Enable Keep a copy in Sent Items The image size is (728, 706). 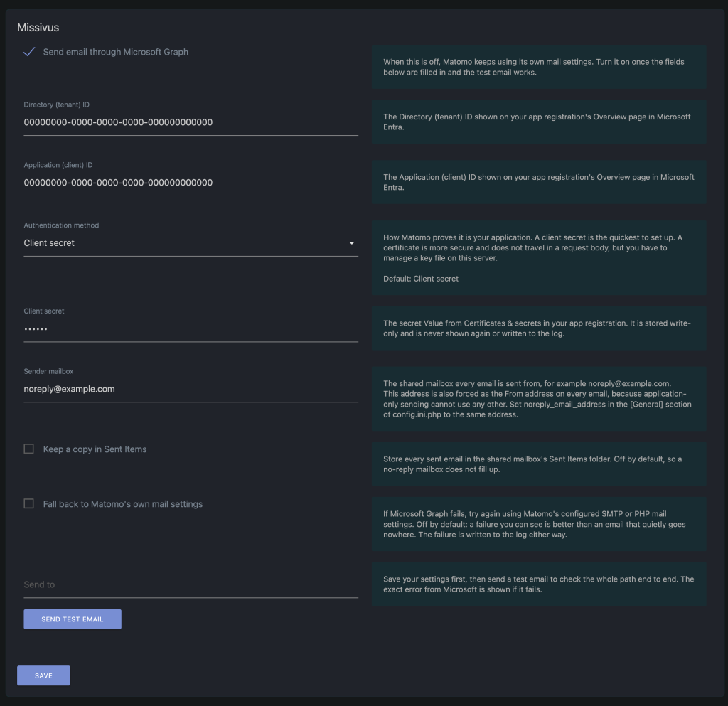click(28, 449)
